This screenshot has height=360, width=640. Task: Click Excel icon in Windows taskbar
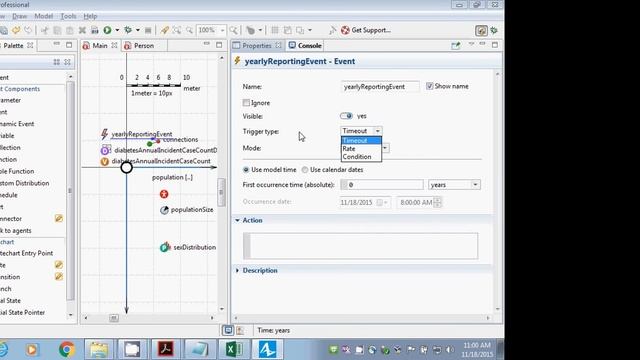tap(234, 349)
